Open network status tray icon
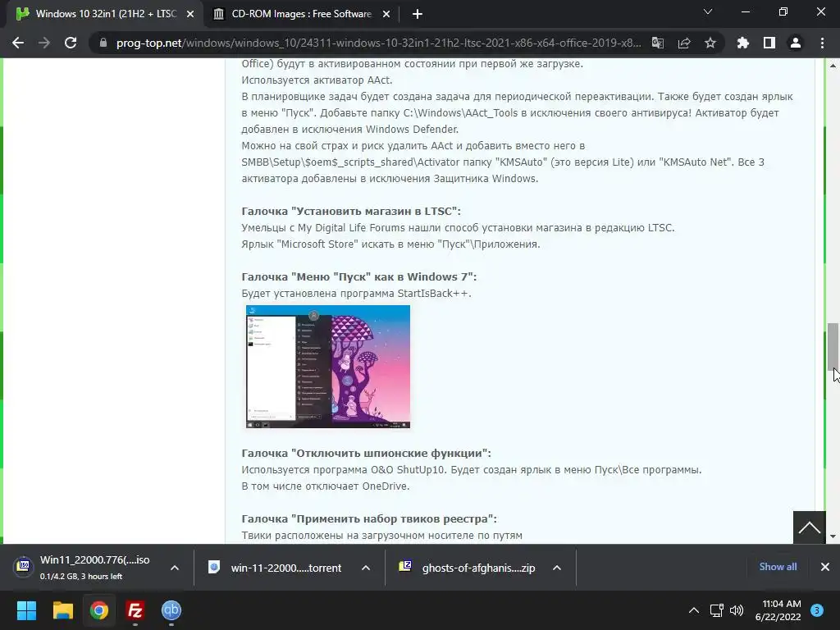The width and height of the screenshot is (840, 630). click(716, 610)
